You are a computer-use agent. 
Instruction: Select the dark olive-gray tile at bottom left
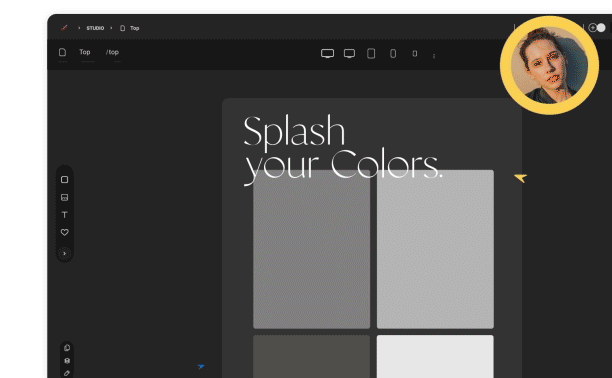[311, 356]
